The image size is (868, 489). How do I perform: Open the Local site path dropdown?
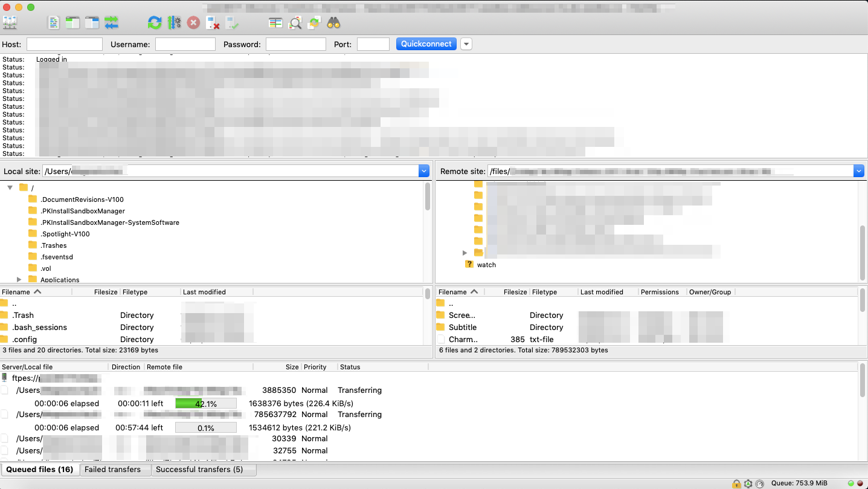point(423,171)
